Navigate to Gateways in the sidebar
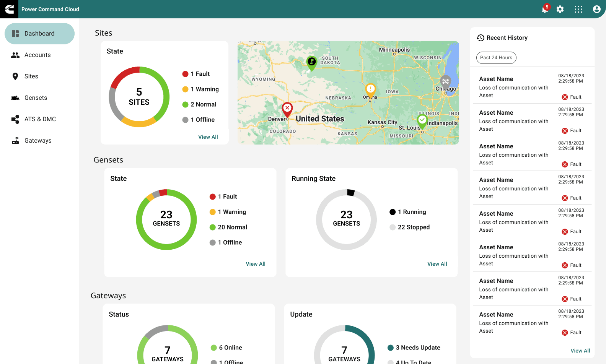The width and height of the screenshot is (606, 364). [39, 141]
